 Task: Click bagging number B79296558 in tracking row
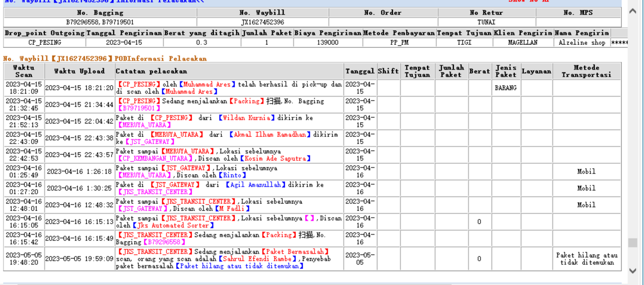coord(164,242)
